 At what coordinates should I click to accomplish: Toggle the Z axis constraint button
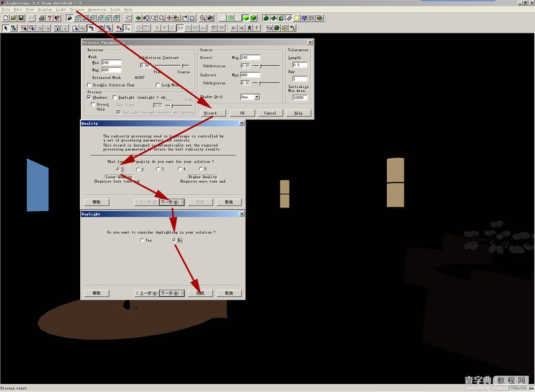click(x=172, y=28)
